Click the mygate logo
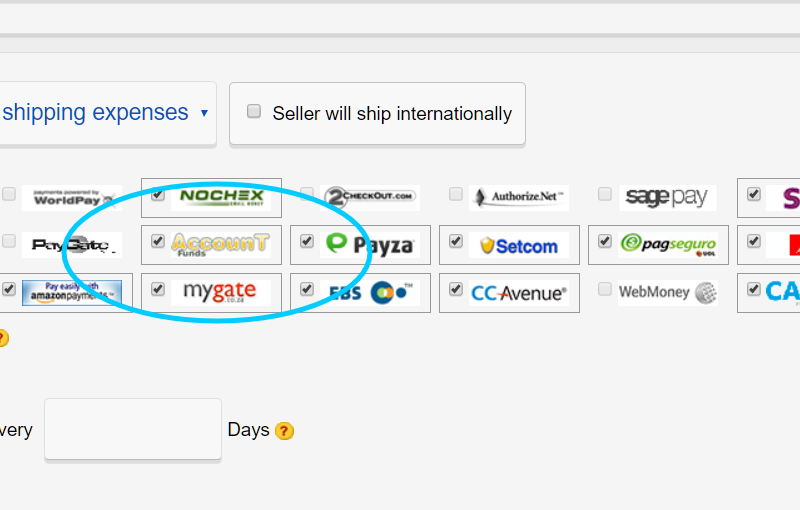 pos(221,293)
